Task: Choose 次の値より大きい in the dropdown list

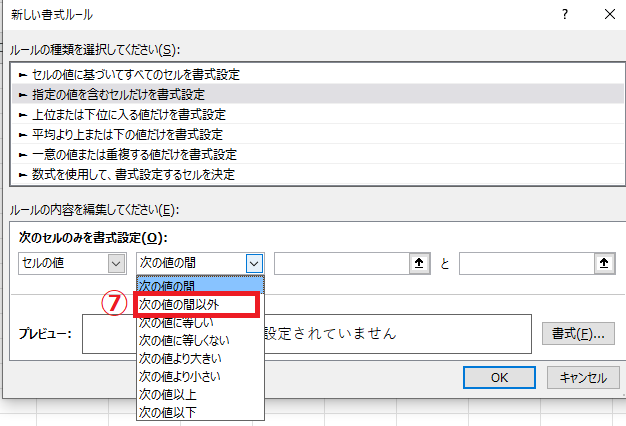Action: pyautogui.click(x=200, y=358)
